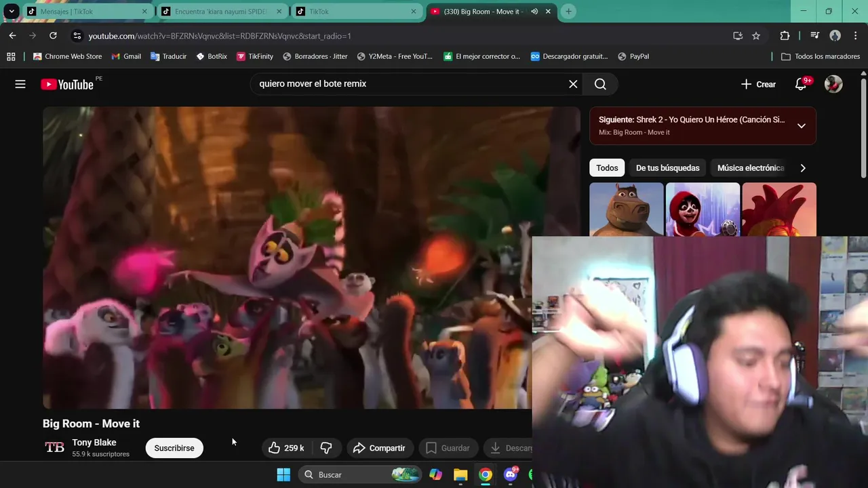Open the red bird thumbnail video
868x488 pixels.
pyautogui.click(x=779, y=209)
